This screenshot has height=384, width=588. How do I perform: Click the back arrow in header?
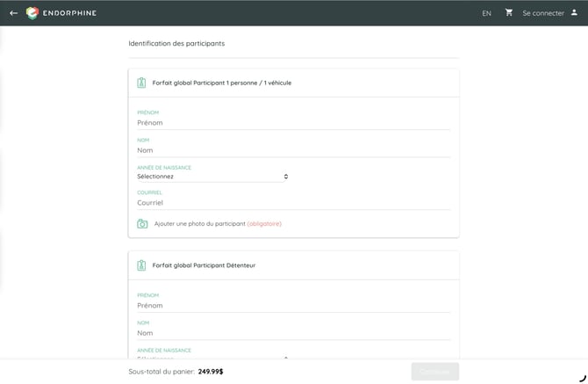[x=13, y=13]
